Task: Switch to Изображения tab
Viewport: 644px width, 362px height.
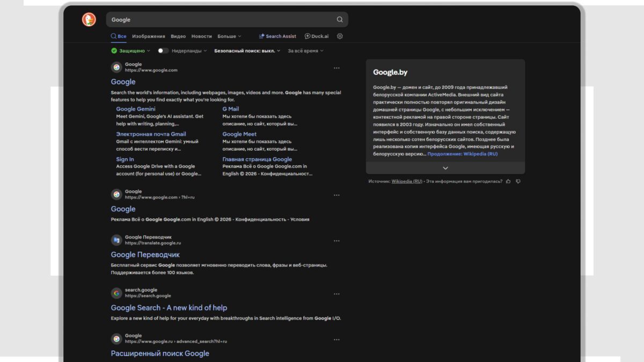Action: [149, 36]
